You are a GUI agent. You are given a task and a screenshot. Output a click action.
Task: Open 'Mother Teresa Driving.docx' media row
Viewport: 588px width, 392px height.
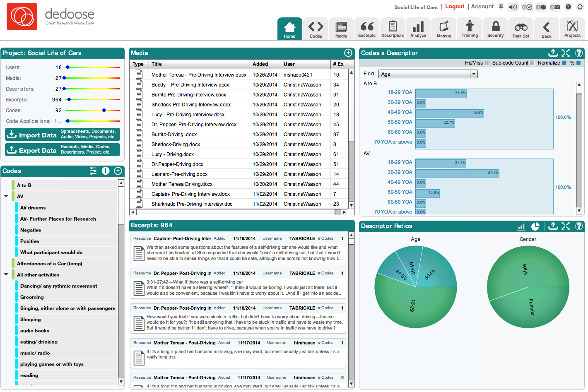pyautogui.click(x=239, y=184)
